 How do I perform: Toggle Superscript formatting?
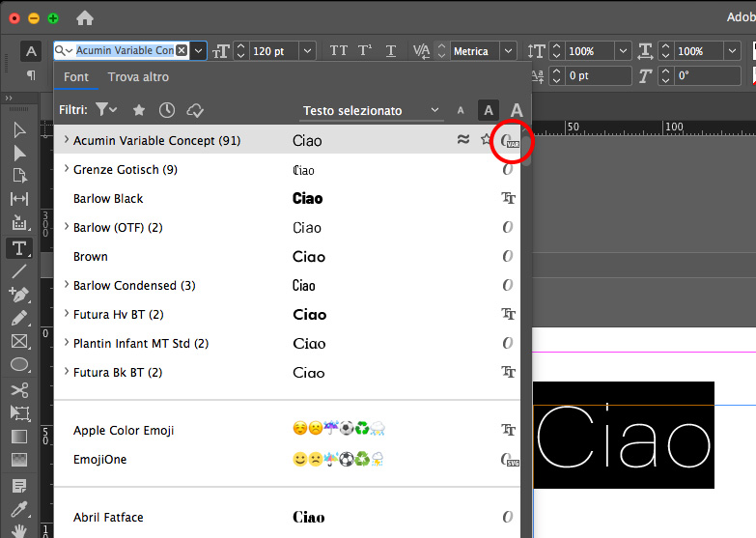click(x=365, y=50)
